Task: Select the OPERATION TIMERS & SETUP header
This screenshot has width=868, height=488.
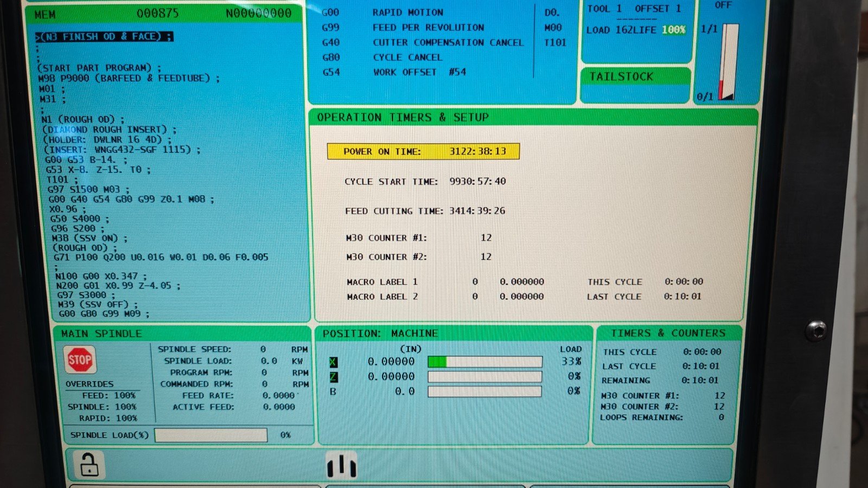Action: (x=403, y=118)
